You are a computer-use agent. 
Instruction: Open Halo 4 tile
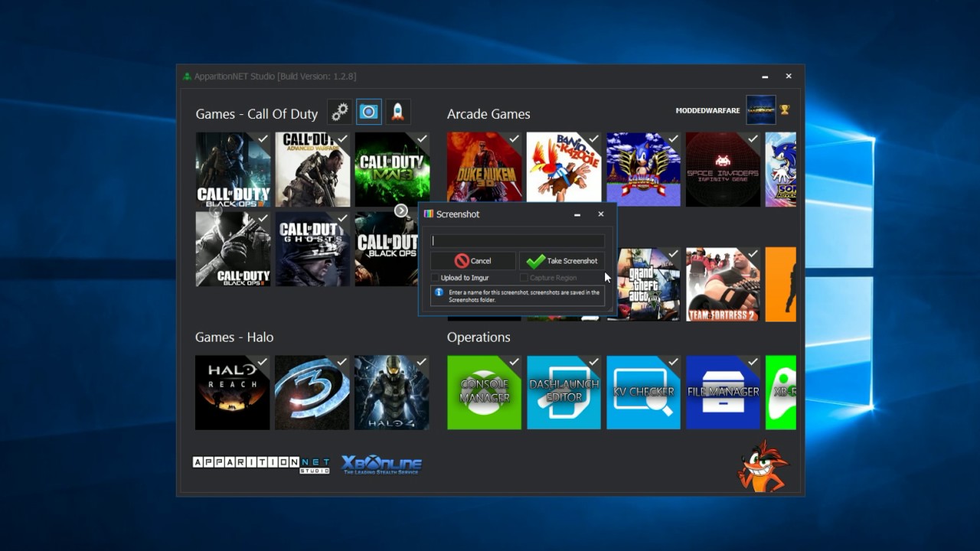(392, 393)
